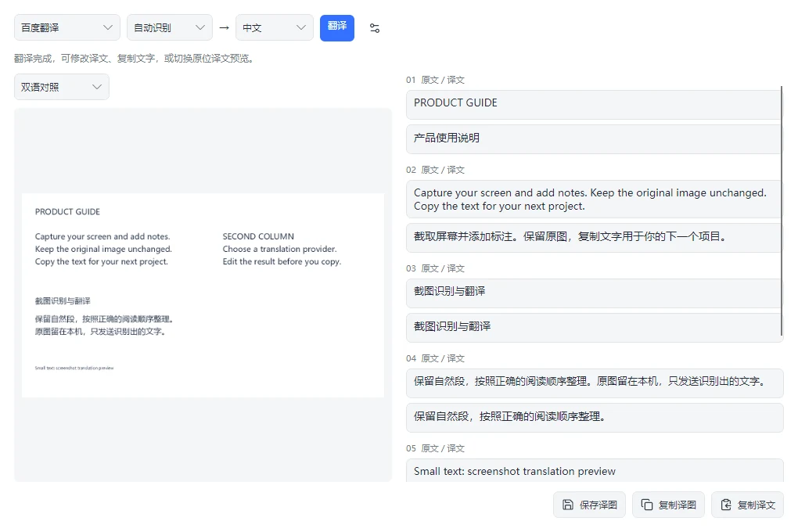Open the translation settings sliders icon
This screenshot has height=532, width=798.
[x=375, y=28]
